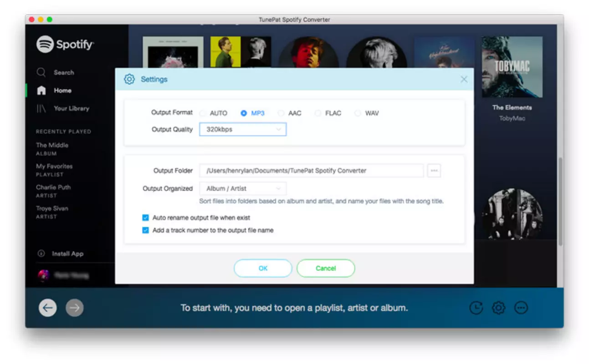Click the first album cover thumbnail
This screenshot has height=364, width=589.
click(173, 52)
